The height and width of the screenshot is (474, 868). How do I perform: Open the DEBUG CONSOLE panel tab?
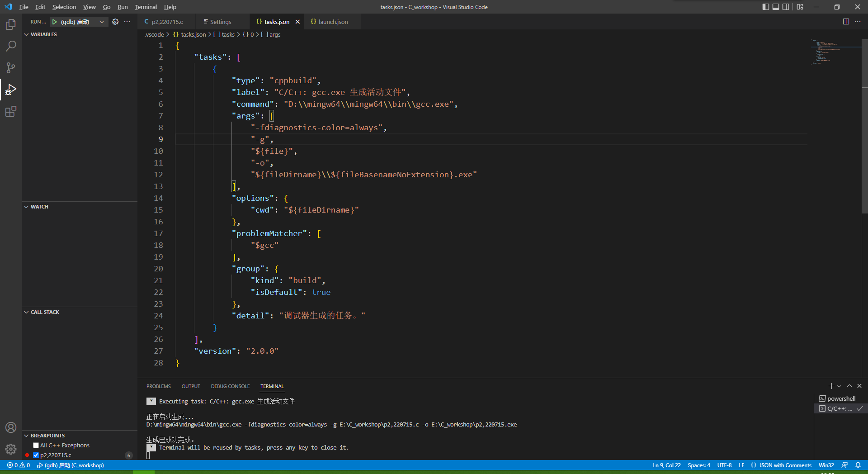click(230, 386)
